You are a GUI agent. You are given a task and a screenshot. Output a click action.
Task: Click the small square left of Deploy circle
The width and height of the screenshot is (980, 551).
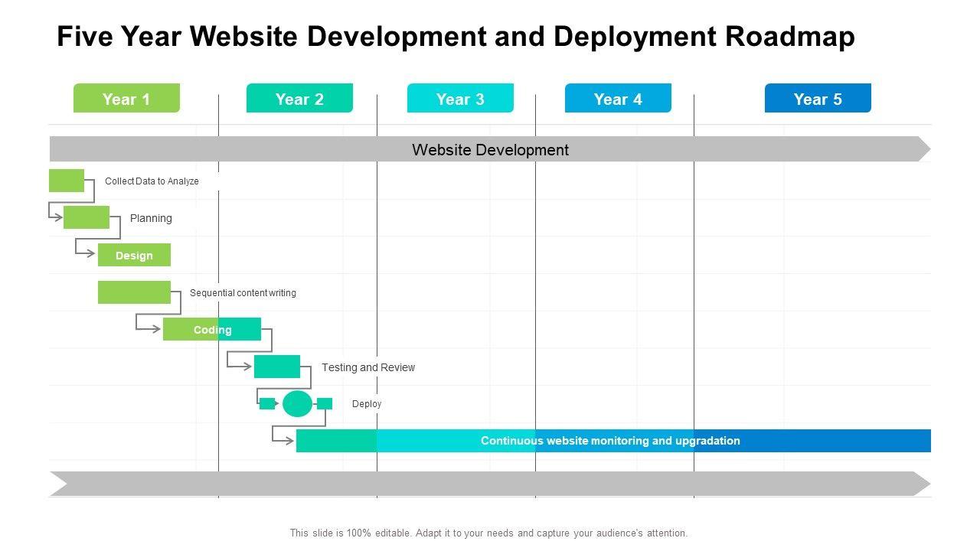(x=266, y=403)
